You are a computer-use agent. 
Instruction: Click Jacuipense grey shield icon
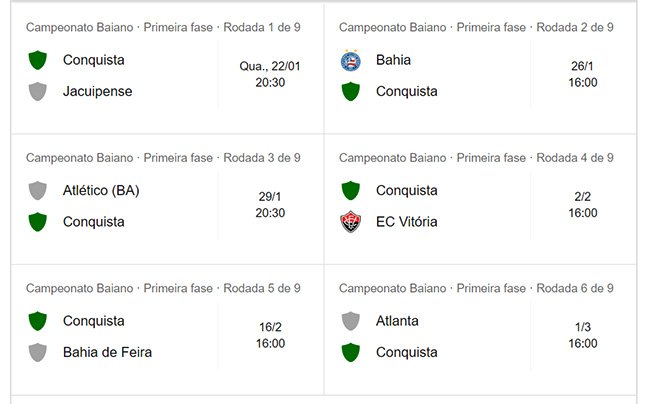pos(38,92)
